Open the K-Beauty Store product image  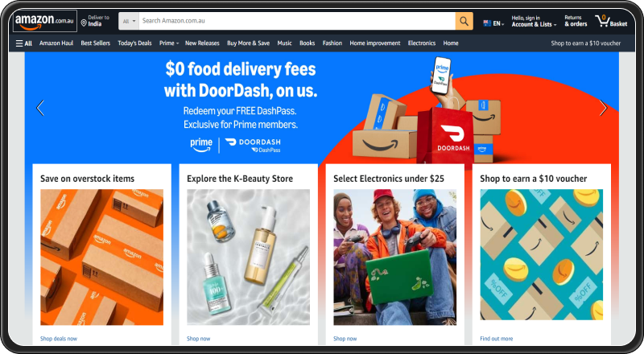point(249,257)
